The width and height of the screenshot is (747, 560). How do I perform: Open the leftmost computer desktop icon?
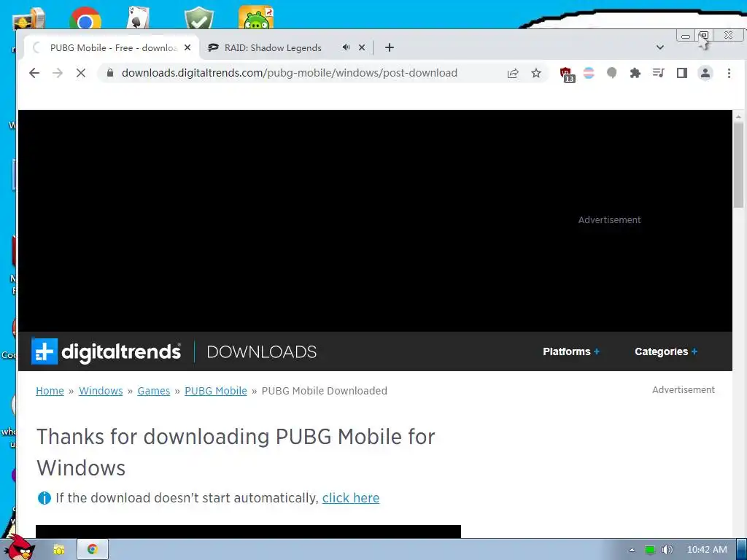[x=29, y=19]
